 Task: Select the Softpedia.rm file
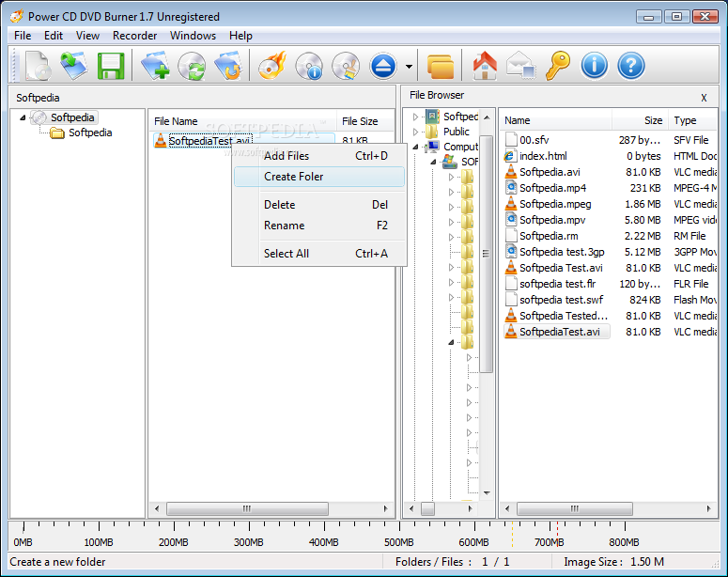(x=549, y=236)
